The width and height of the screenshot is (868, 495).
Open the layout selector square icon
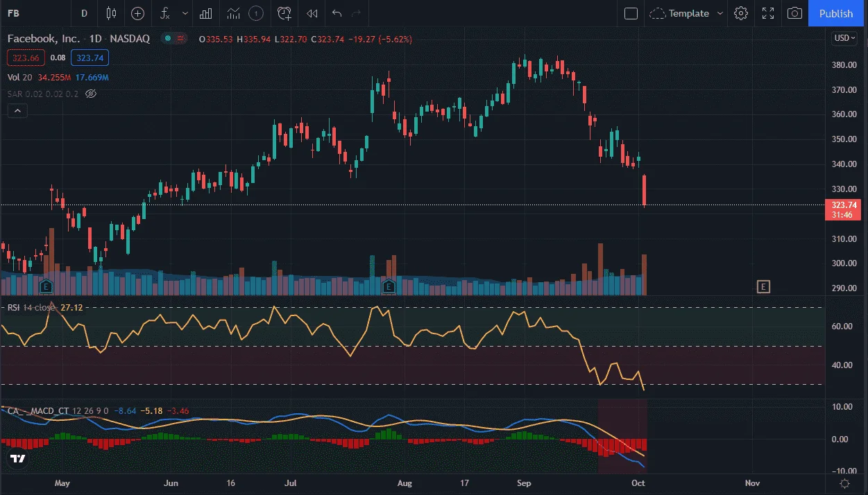click(631, 13)
